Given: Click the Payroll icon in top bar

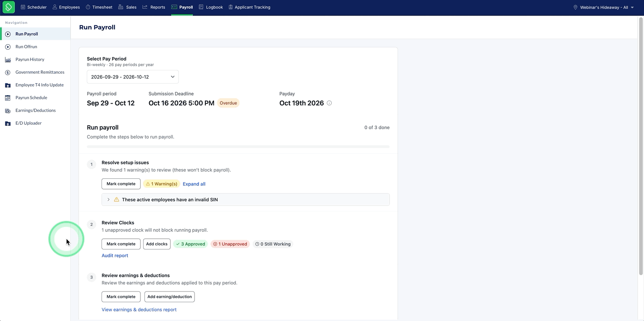Looking at the screenshot, I should [x=174, y=7].
